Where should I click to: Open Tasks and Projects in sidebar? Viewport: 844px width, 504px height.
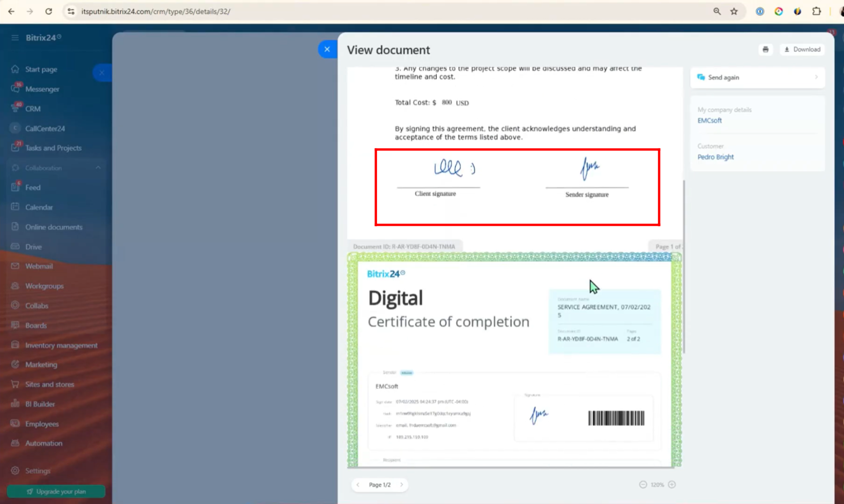tap(53, 148)
